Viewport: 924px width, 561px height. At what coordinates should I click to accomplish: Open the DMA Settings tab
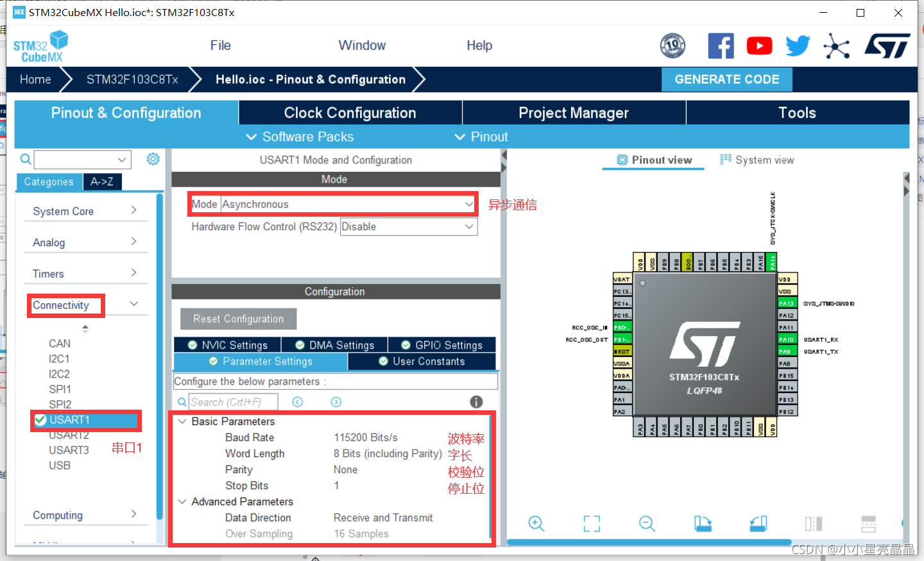click(x=335, y=345)
